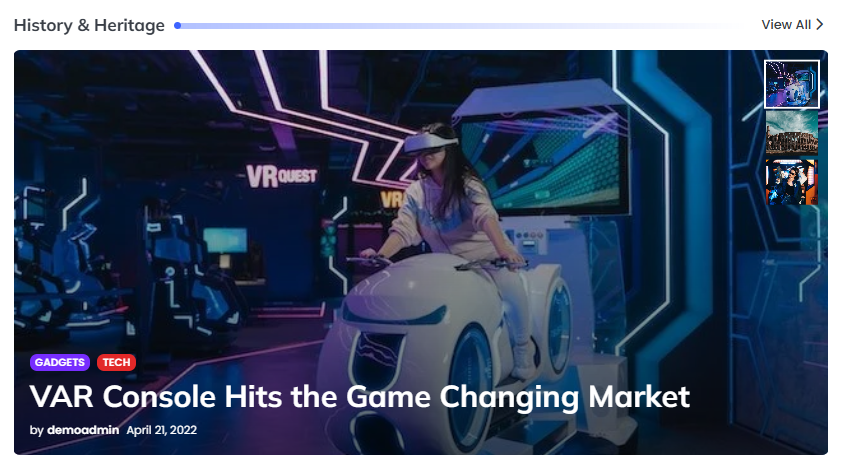Screen dimensions: 841x472
Task: Click the word 'by' before the author name
Action: point(36,430)
